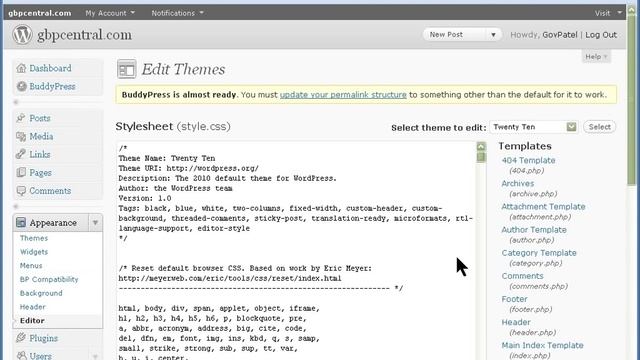
Task: Click inside the stylesheet code editor
Action: point(296,251)
